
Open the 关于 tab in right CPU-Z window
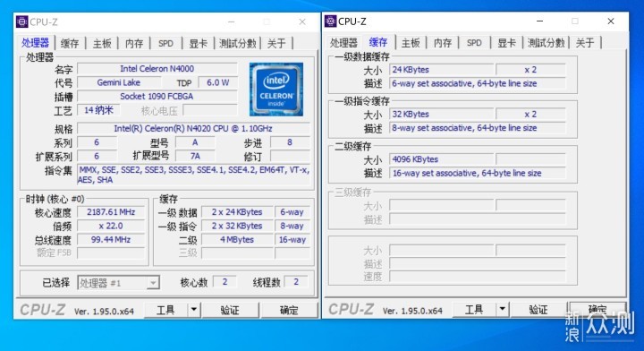tap(585, 43)
